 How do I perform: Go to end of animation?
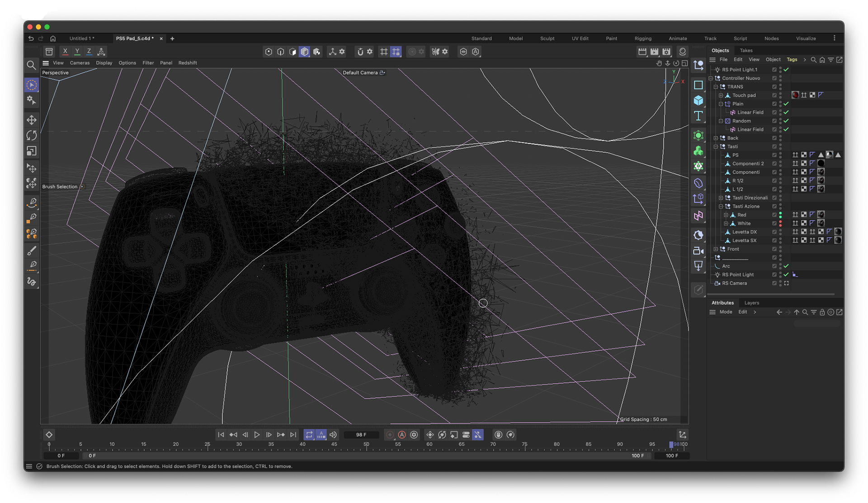point(293,435)
